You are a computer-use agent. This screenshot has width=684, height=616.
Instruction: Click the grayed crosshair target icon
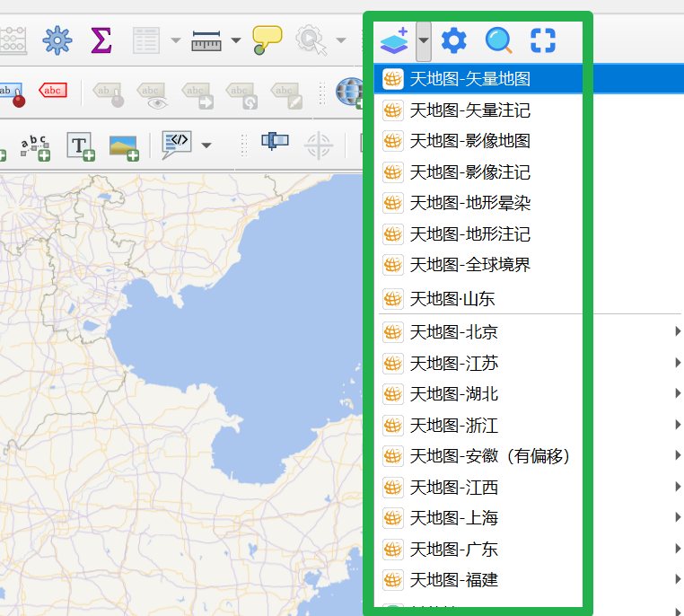319,145
